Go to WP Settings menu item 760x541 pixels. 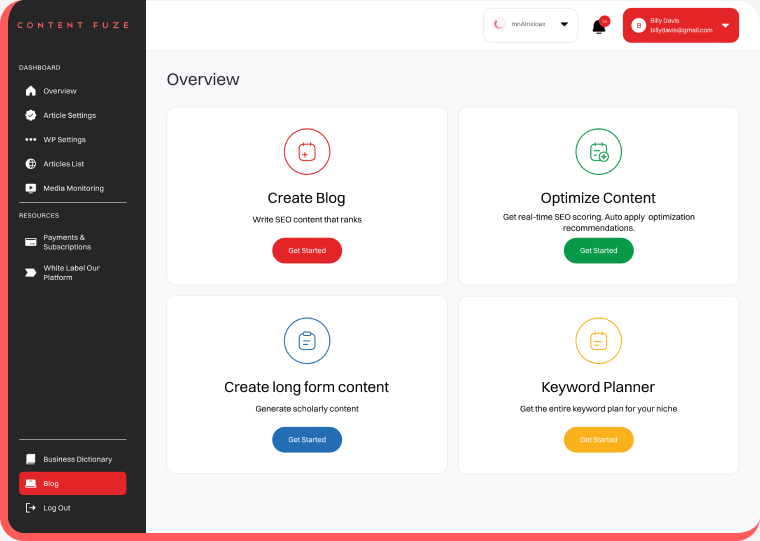click(64, 140)
